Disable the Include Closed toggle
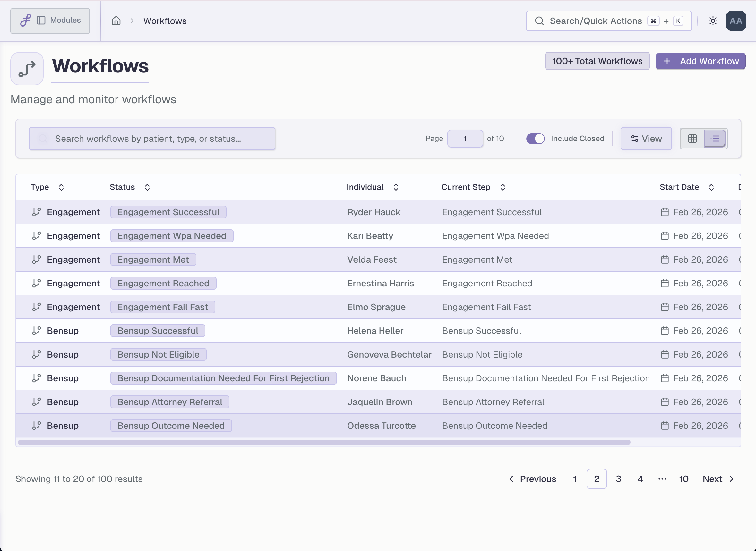This screenshot has height=551, width=756. click(x=535, y=139)
